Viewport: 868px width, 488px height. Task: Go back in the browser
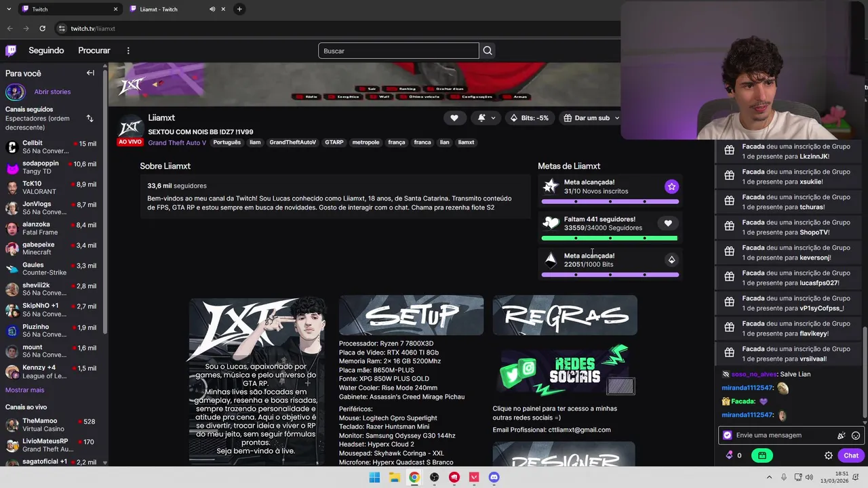tap(9, 28)
